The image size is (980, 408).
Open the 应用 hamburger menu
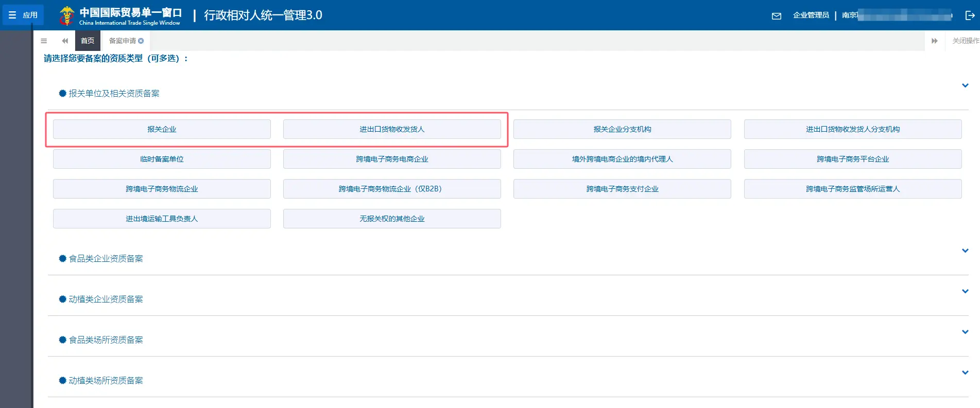[x=23, y=15]
